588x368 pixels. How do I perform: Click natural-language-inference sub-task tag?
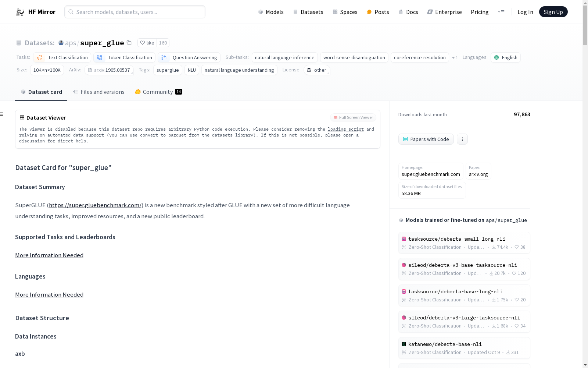pos(284,57)
